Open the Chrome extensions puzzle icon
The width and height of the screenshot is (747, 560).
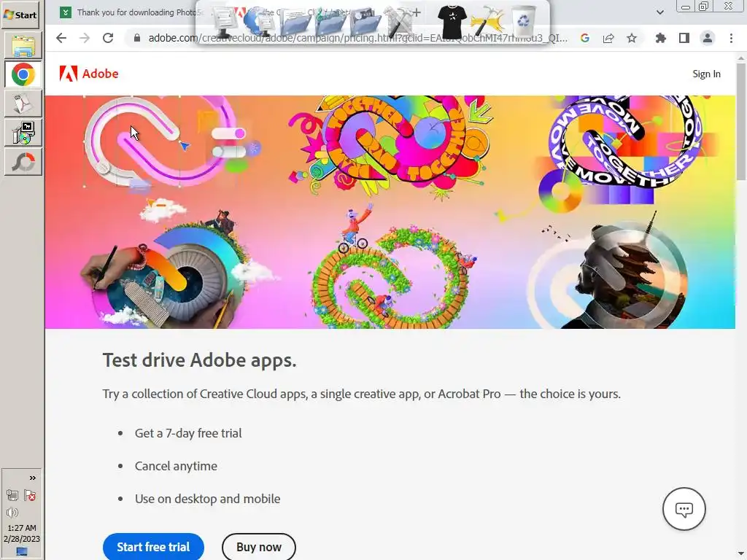(x=661, y=38)
